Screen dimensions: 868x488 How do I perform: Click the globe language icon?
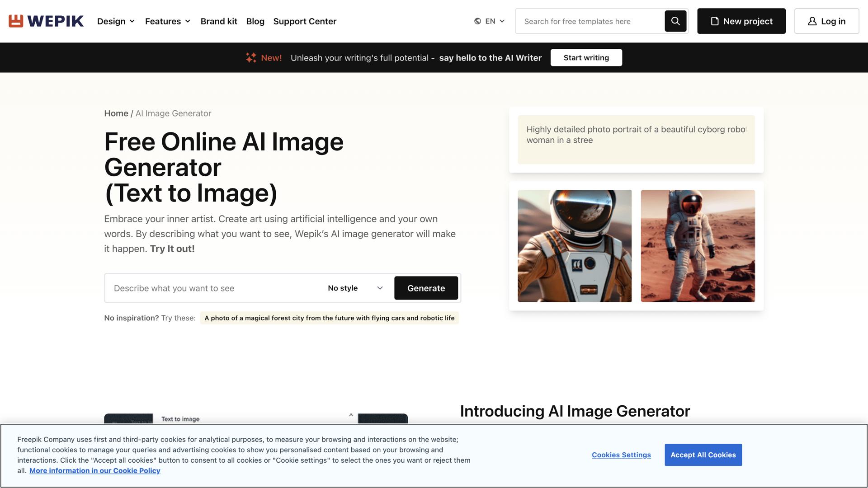coord(477,21)
